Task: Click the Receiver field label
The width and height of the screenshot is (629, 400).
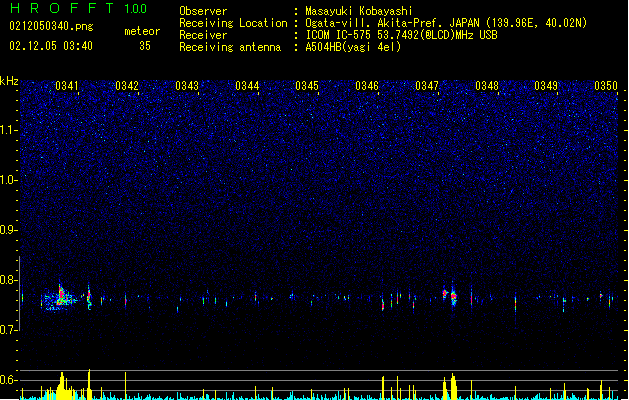Action: point(203,35)
